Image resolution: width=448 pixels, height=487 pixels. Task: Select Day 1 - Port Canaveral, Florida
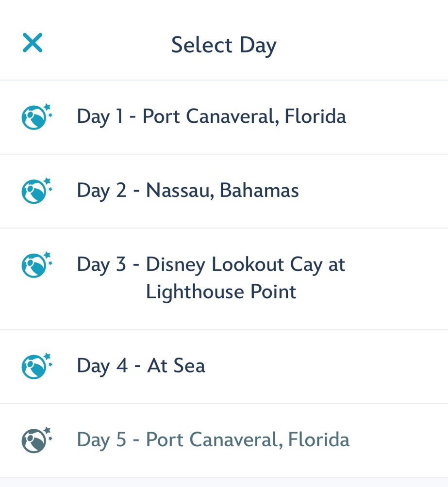click(x=211, y=116)
